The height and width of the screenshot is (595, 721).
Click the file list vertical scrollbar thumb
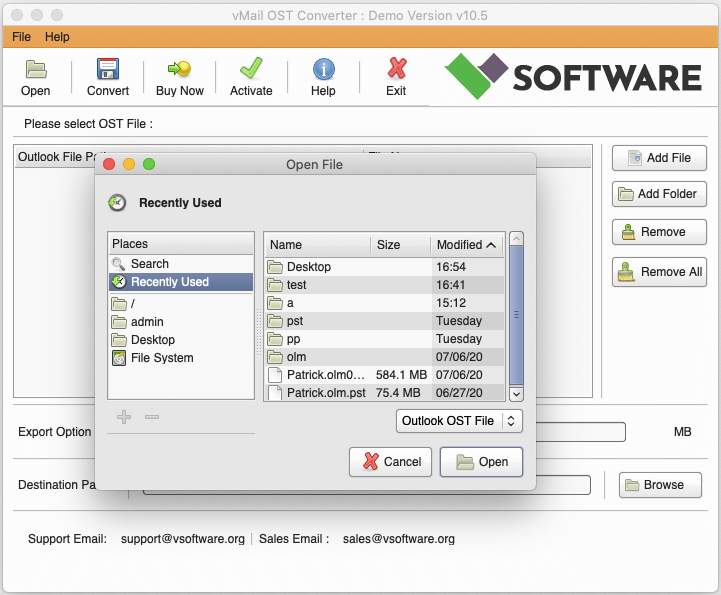click(x=516, y=315)
